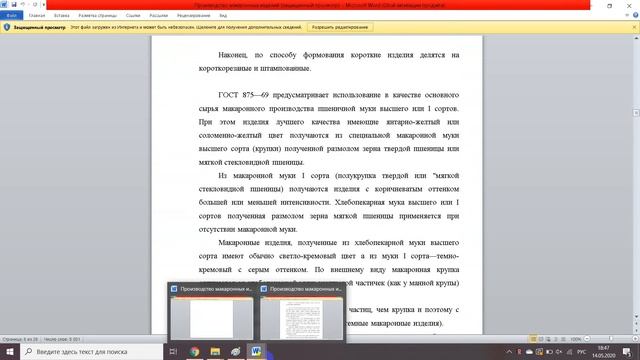Click the Redo icon in quick access toolbar
Screen dimensions: 640x360
[x=35, y=4]
